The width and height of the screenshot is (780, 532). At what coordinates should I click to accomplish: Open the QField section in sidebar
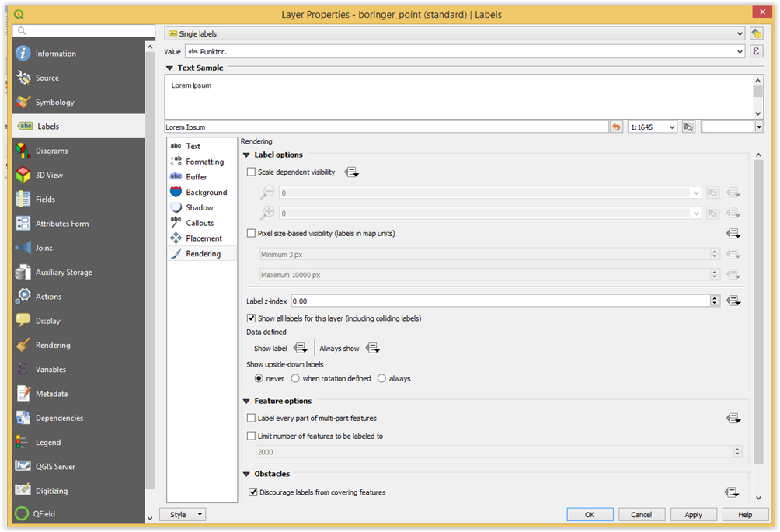78,513
